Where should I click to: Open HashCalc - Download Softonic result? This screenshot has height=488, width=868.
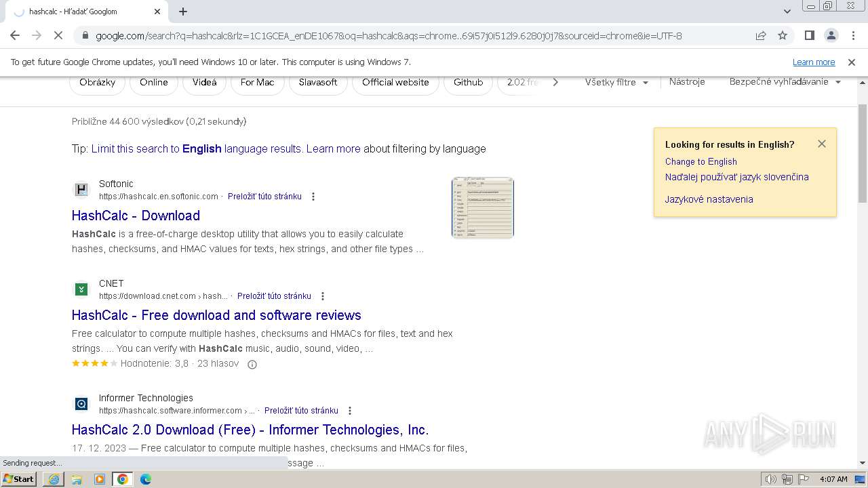click(x=136, y=216)
